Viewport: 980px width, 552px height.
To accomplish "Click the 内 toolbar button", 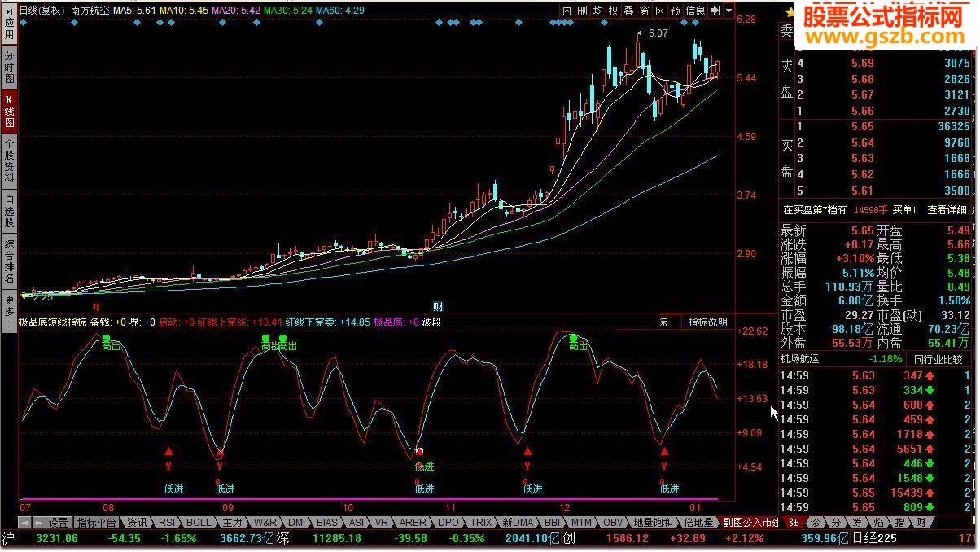I will tap(567, 11).
